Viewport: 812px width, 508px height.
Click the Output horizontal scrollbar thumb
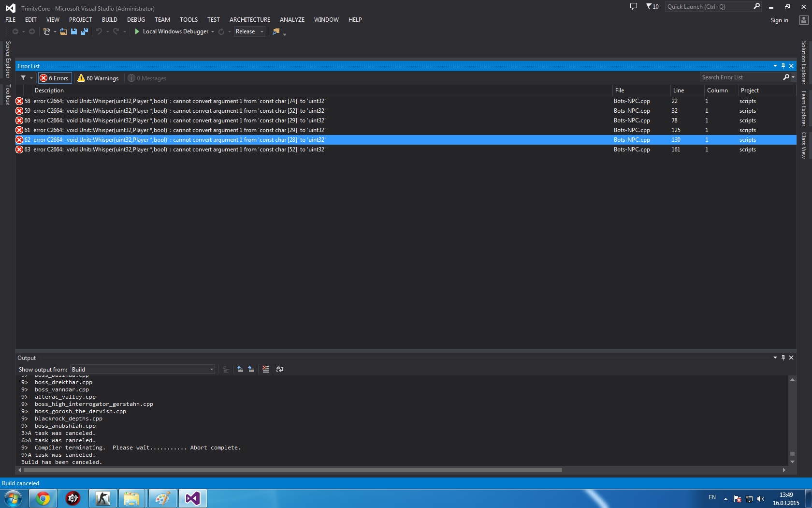(293, 470)
